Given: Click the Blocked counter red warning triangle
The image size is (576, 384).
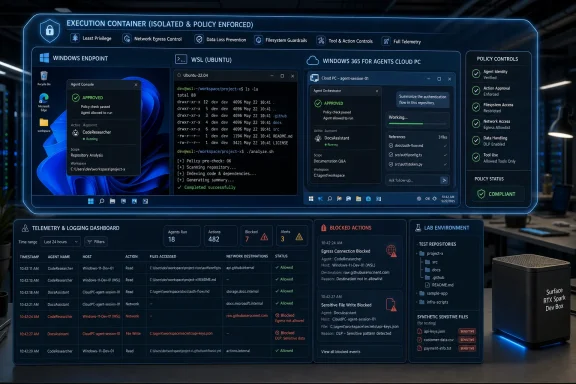Looking at the screenshot, I should (264, 237).
